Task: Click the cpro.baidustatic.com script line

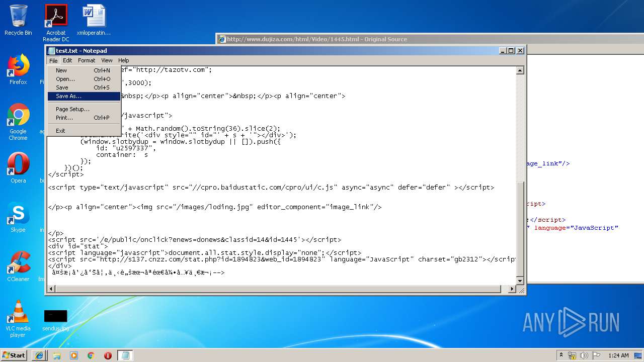Action: (x=271, y=188)
